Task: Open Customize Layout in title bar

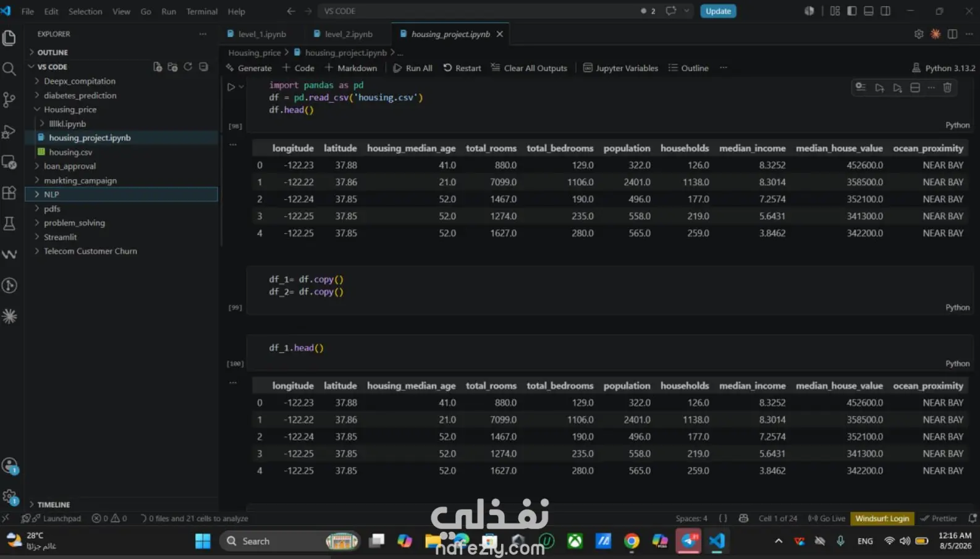Action: click(x=835, y=11)
